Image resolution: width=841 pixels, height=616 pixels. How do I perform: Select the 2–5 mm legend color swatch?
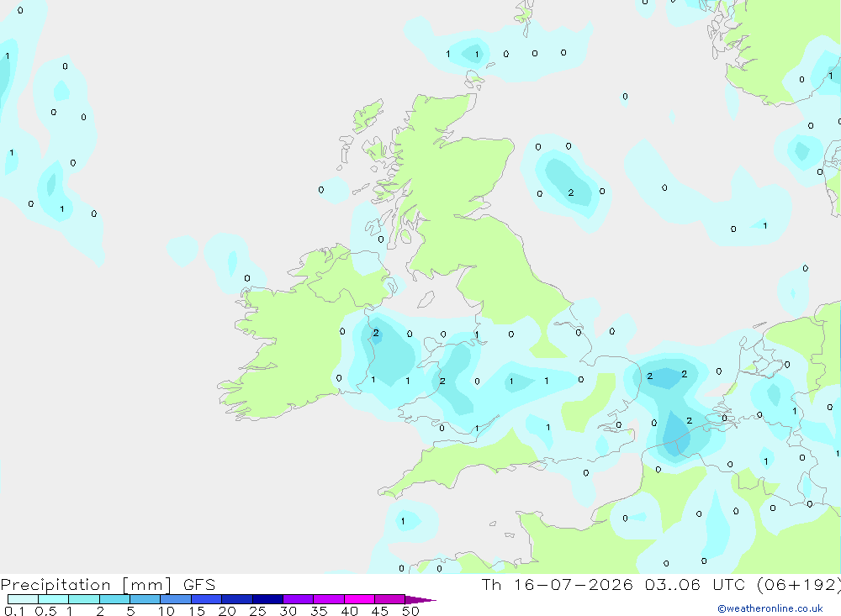[114, 599]
